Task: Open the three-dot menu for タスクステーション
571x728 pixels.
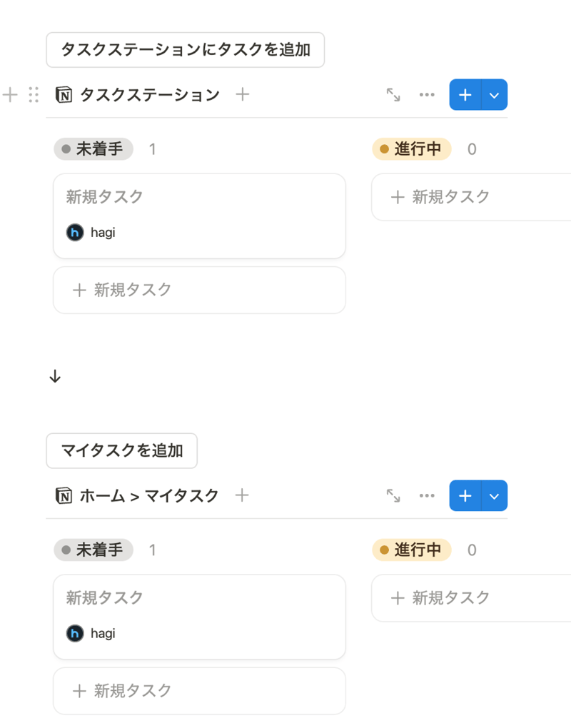Action: 427,95
